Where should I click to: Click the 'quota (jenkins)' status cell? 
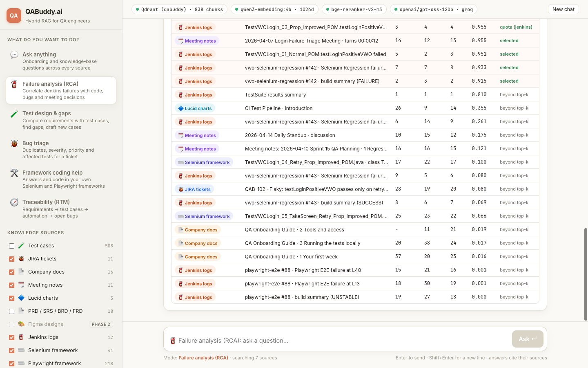[x=516, y=27]
